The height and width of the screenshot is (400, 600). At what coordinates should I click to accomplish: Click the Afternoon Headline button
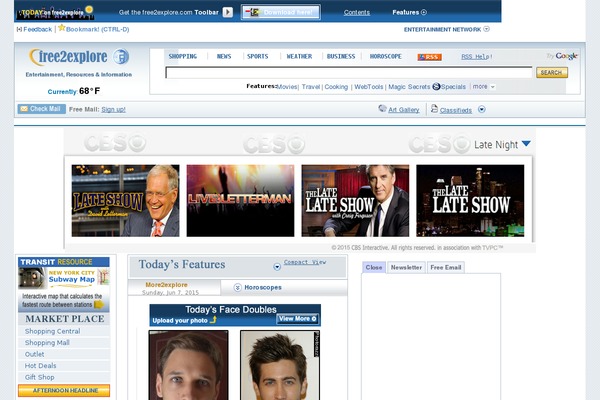click(64, 390)
